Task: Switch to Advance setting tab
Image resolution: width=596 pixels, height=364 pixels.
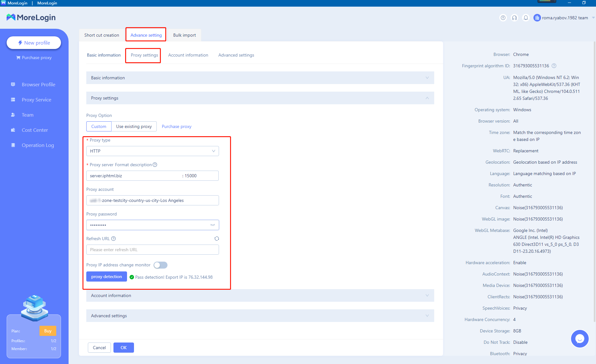Action: [x=146, y=35]
